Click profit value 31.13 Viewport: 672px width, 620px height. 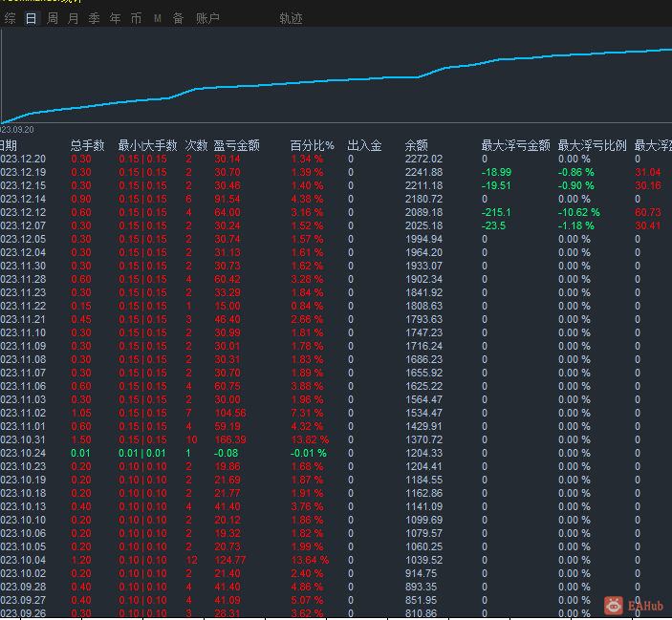coord(228,252)
